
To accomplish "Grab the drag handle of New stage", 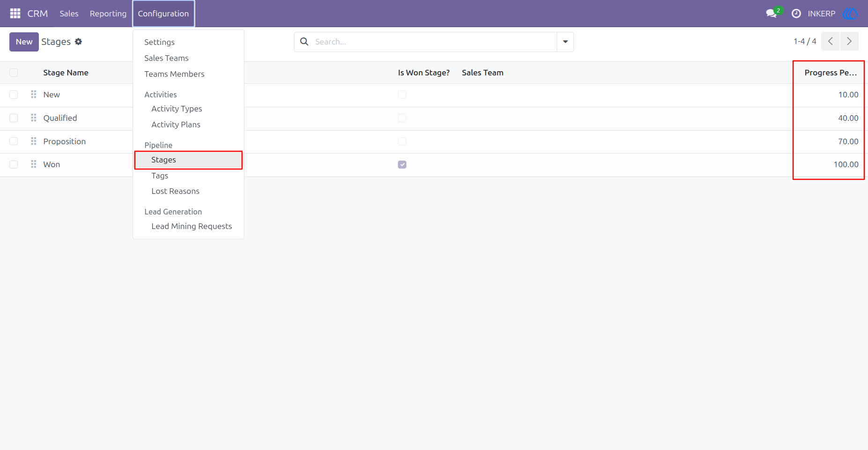I will pyautogui.click(x=34, y=95).
